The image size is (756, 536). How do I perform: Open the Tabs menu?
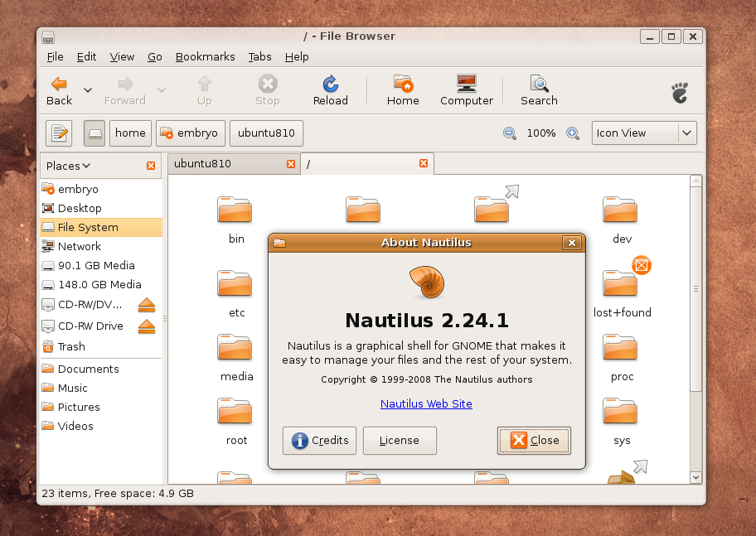tap(260, 57)
